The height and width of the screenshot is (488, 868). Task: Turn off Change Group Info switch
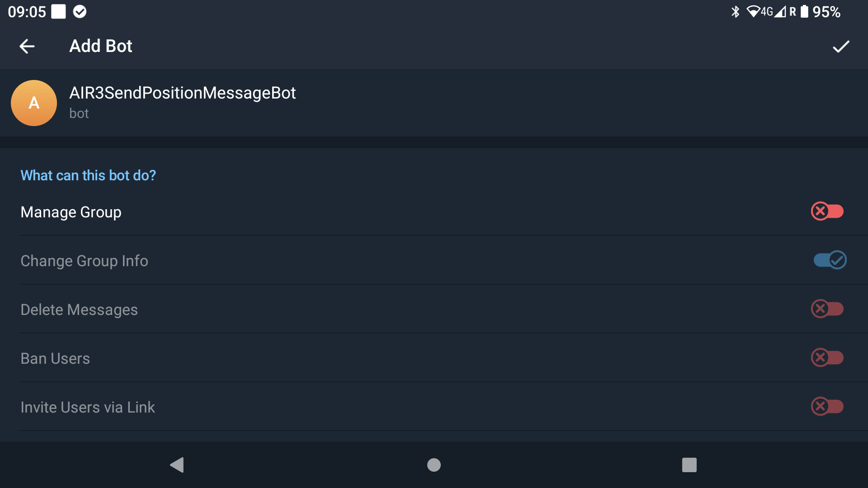coord(830,260)
